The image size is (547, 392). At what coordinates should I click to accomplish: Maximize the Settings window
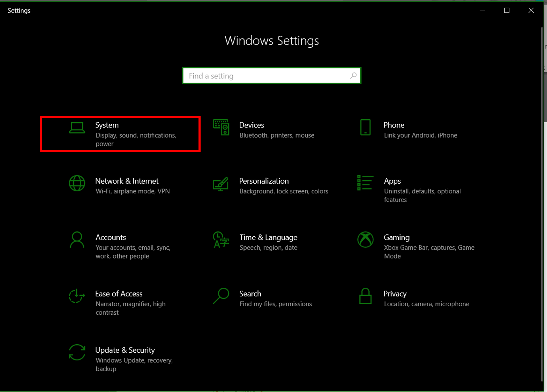click(x=507, y=10)
